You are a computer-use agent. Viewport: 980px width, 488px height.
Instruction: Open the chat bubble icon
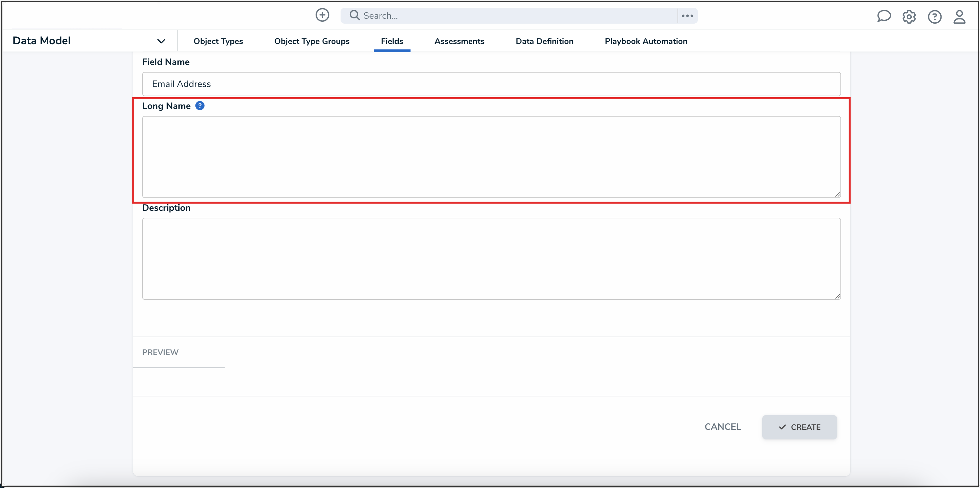click(883, 16)
